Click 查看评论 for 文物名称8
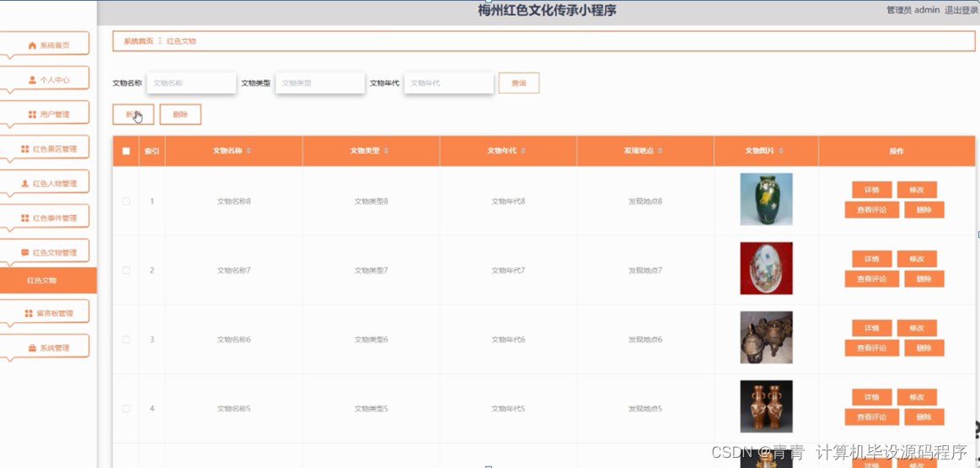980x468 pixels. coord(872,210)
